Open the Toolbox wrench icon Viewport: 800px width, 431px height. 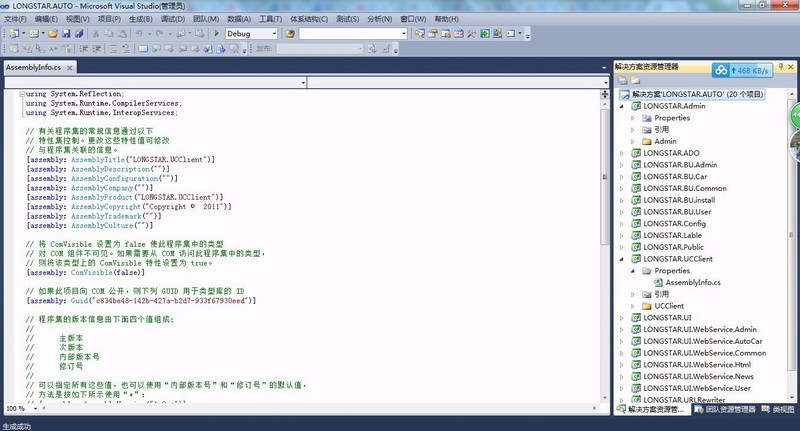pos(471,34)
